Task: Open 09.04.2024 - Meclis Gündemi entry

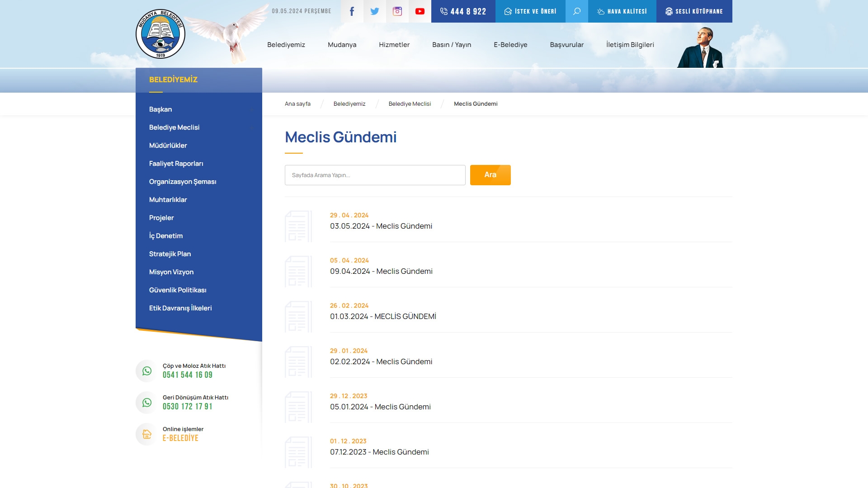Action: pyautogui.click(x=381, y=271)
